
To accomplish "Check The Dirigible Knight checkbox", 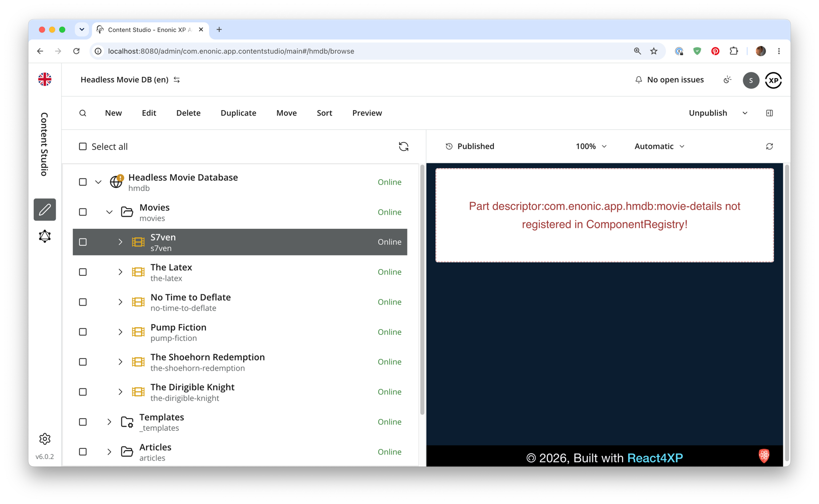I will tap(83, 392).
